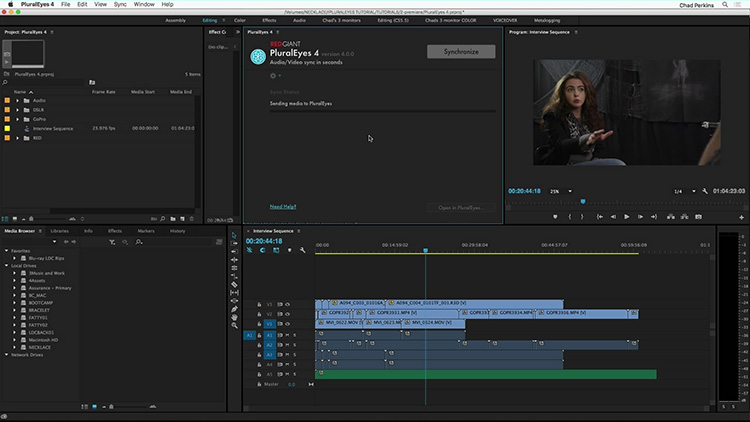
Task: Click the Synchronize button
Action: pyautogui.click(x=461, y=52)
